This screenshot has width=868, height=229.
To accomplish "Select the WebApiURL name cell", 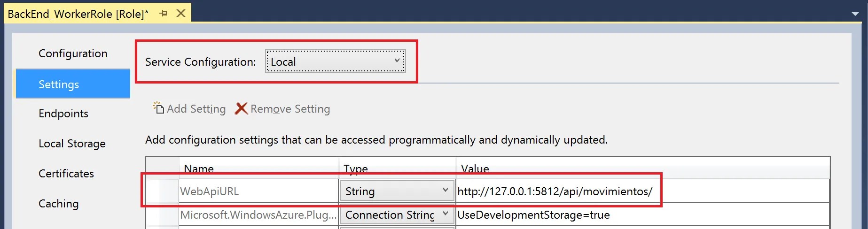I will click(x=258, y=191).
